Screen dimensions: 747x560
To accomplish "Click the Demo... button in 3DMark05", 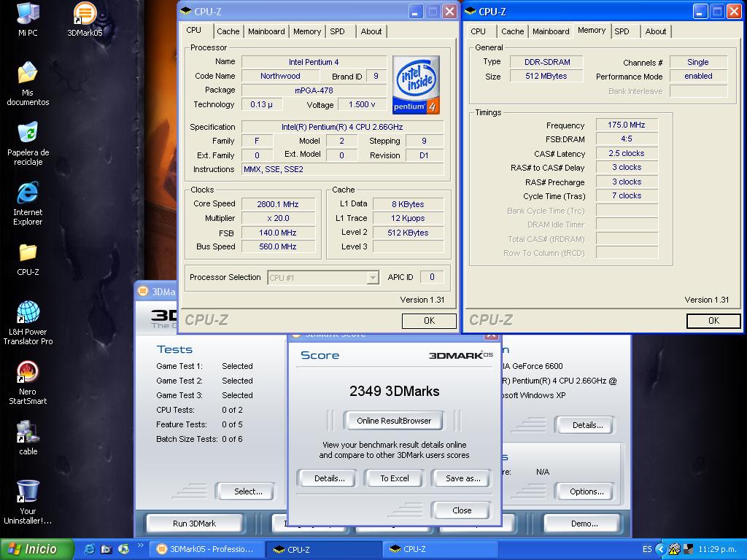I will click(x=584, y=524).
